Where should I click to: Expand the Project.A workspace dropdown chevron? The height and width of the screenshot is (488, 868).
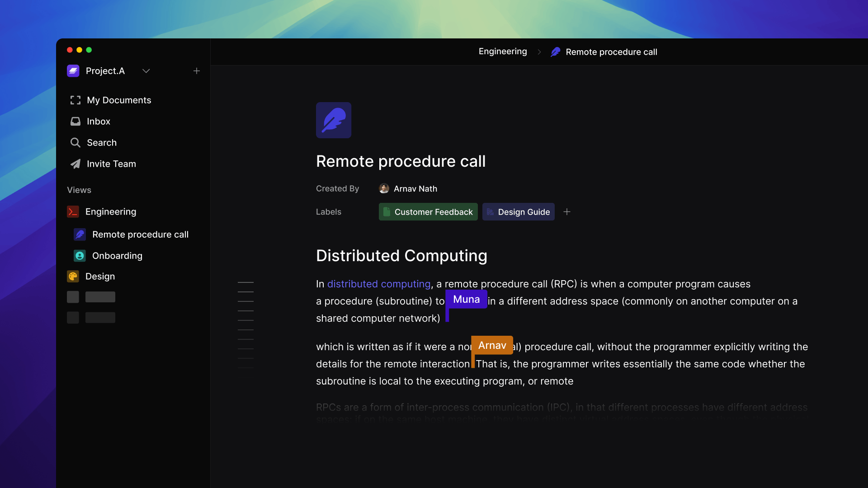(x=146, y=71)
